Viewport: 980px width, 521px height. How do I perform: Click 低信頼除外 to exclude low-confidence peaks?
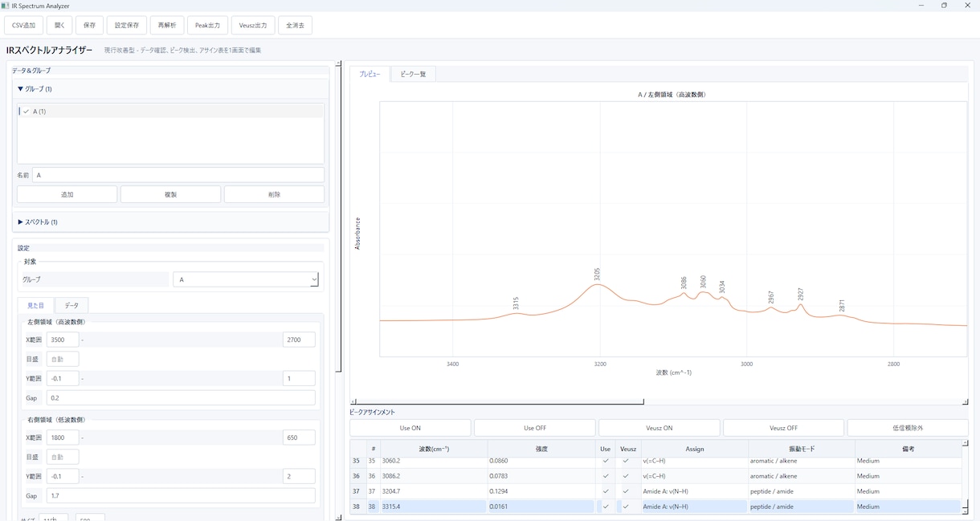pyautogui.click(x=908, y=428)
